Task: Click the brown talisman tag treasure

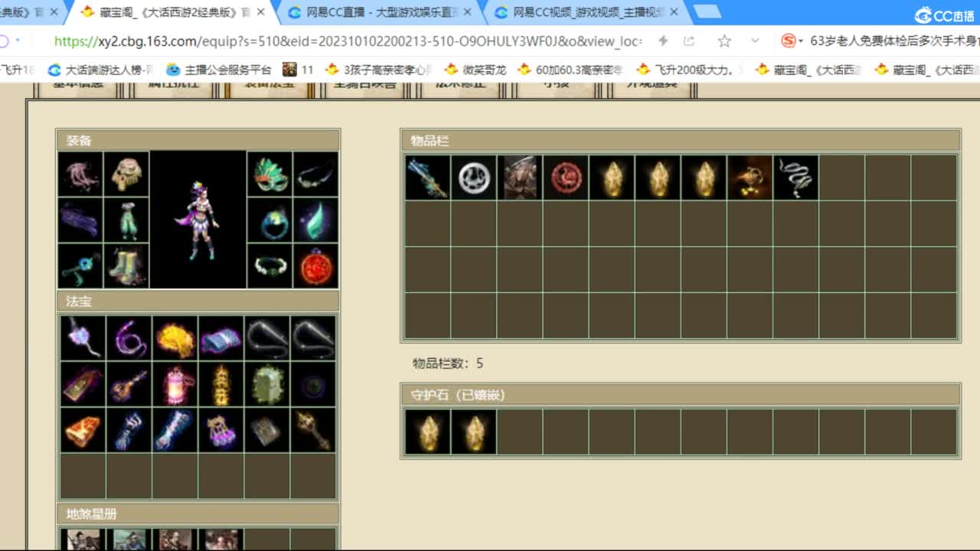Action: coord(83,383)
